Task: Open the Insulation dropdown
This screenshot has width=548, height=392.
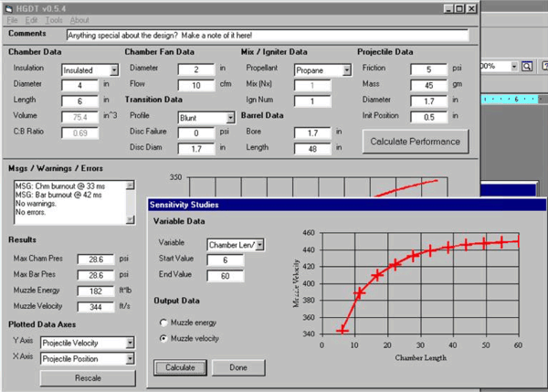Action: pos(114,69)
